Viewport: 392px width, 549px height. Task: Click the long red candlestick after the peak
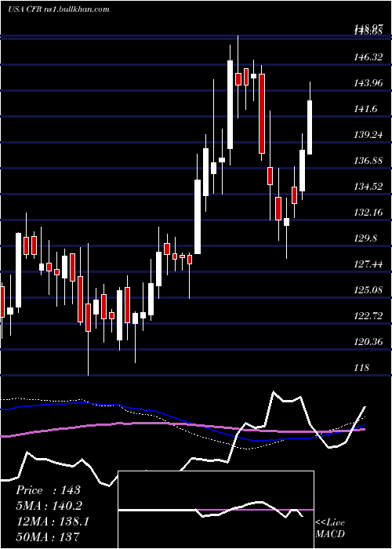click(x=262, y=114)
